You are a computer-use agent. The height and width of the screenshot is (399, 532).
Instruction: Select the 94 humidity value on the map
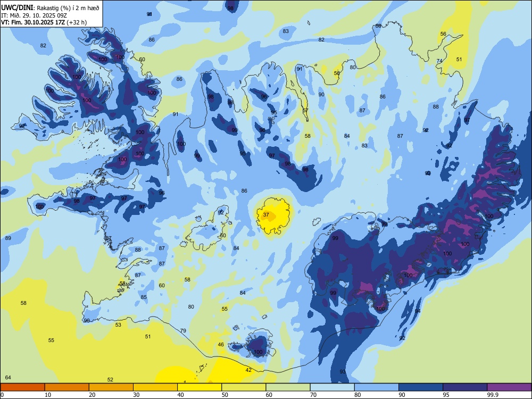[417, 311]
